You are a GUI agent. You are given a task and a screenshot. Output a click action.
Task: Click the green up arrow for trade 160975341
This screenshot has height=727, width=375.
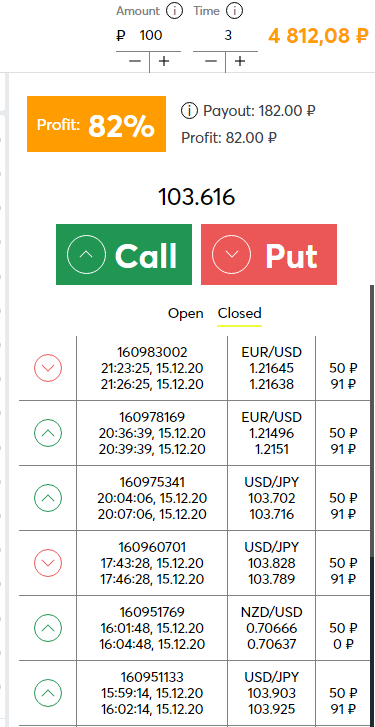click(x=48, y=498)
